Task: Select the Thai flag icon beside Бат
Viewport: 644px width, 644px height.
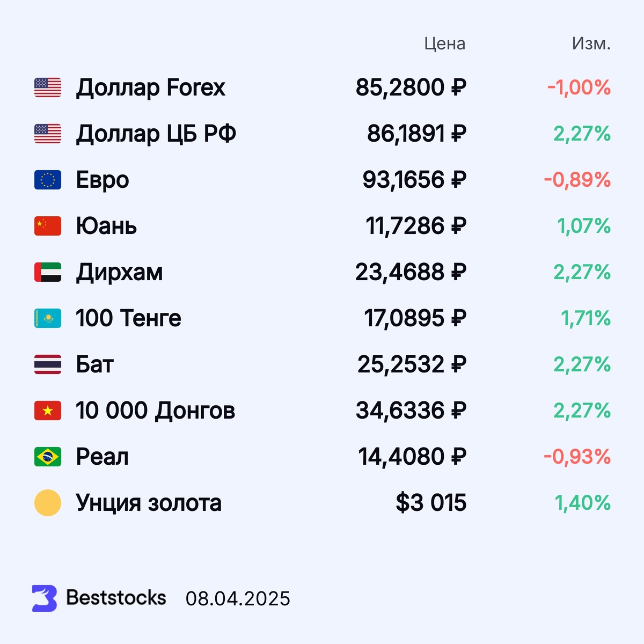Action: tap(48, 364)
